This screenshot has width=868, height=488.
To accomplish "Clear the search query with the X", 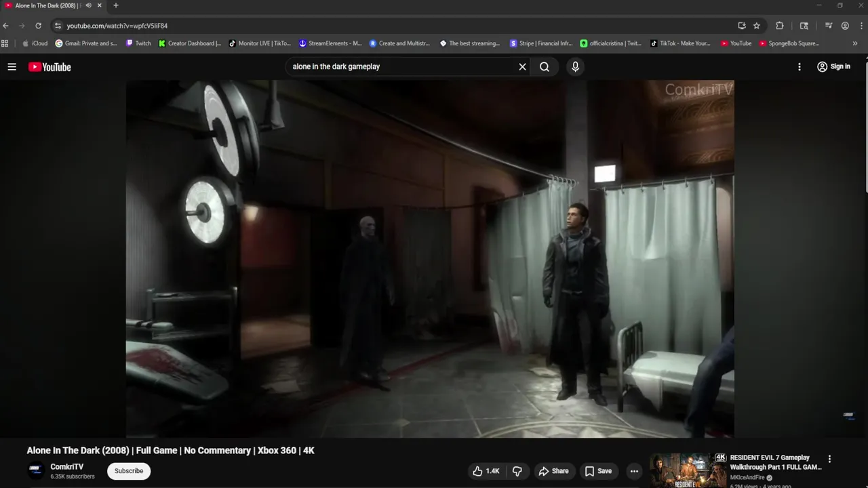I will point(522,66).
